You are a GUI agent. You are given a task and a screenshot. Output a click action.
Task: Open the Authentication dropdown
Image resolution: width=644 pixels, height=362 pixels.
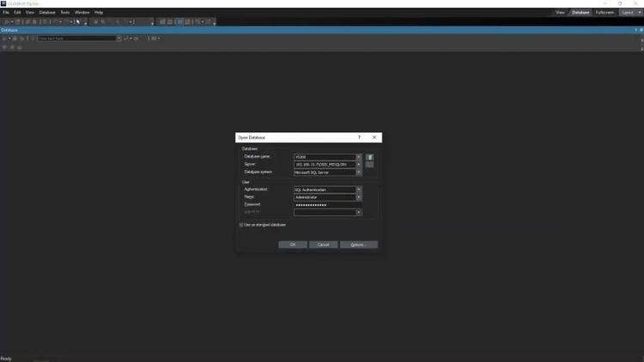pos(359,190)
